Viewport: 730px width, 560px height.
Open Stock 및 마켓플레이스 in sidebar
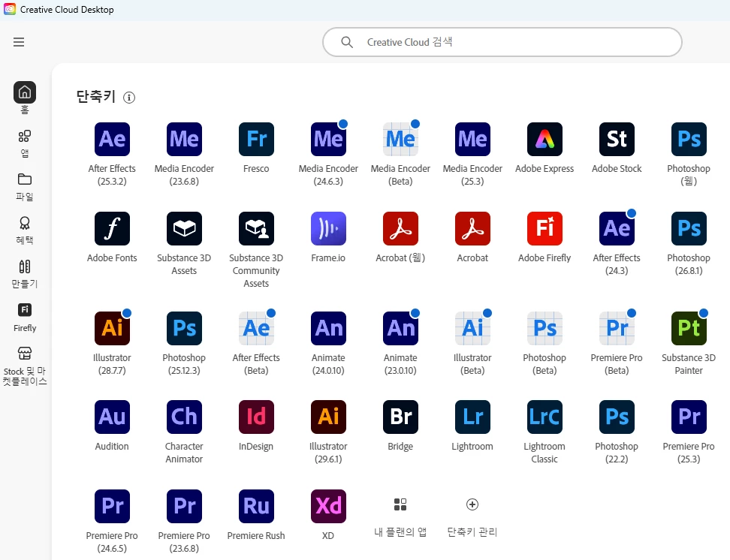[x=25, y=366]
